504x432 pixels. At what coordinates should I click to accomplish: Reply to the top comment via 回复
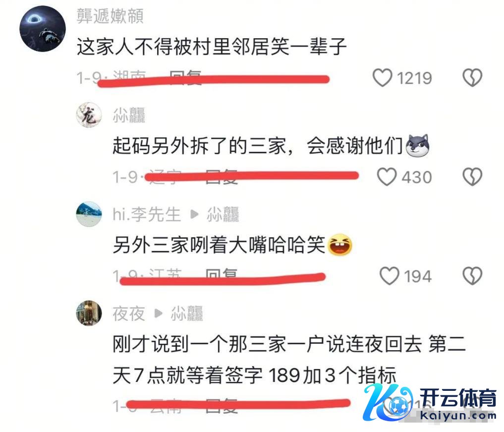(185, 77)
